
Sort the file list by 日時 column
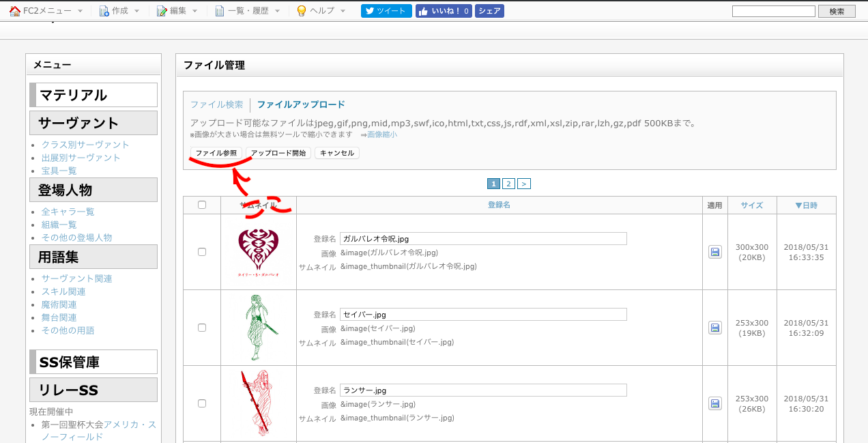pyautogui.click(x=806, y=205)
